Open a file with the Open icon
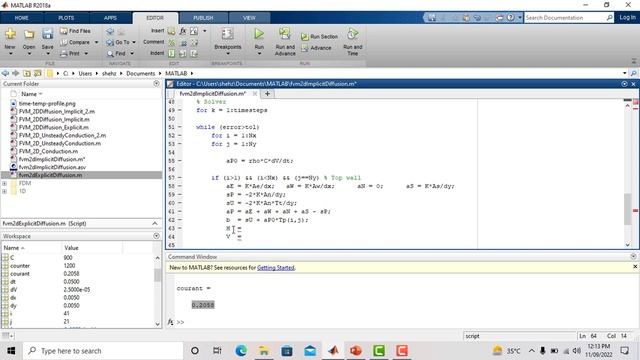640x360 pixels. [29, 35]
